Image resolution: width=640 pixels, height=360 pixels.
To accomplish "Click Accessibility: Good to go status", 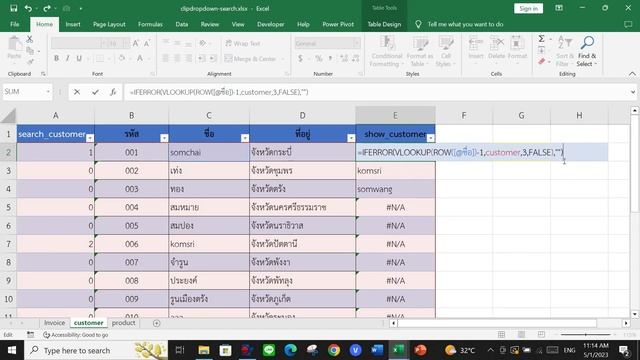I will [x=76, y=335].
